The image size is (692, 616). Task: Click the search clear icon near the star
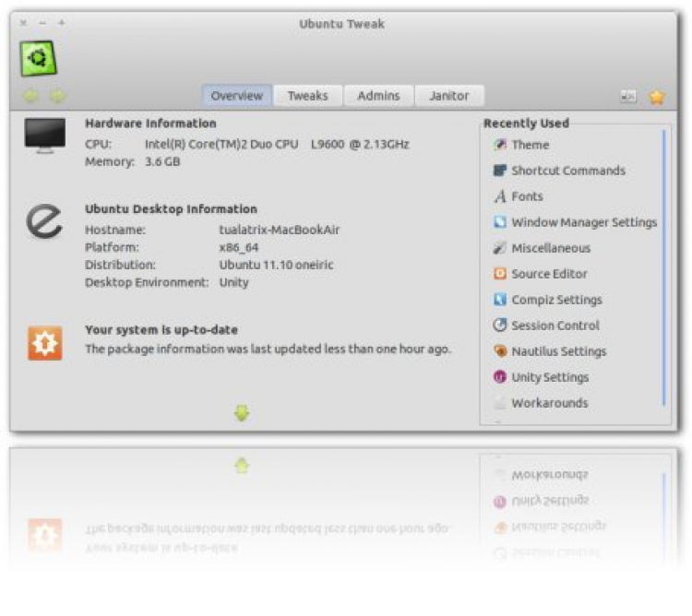tap(628, 96)
